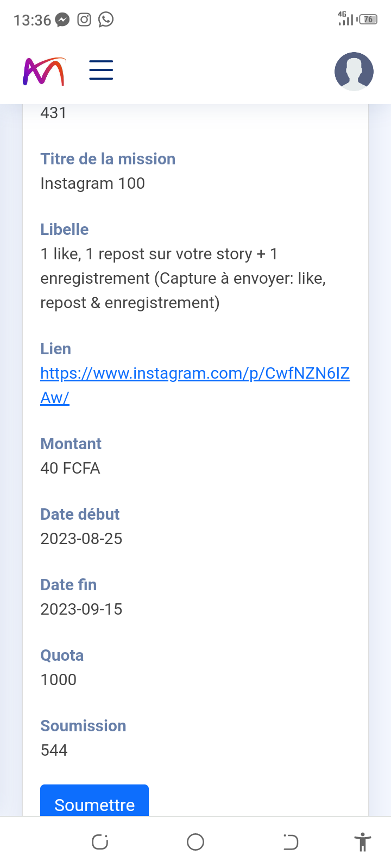The height and width of the screenshot is (868, 391).
Task: Tap the WhatsApp notification icon
Action: coord(106,20)
